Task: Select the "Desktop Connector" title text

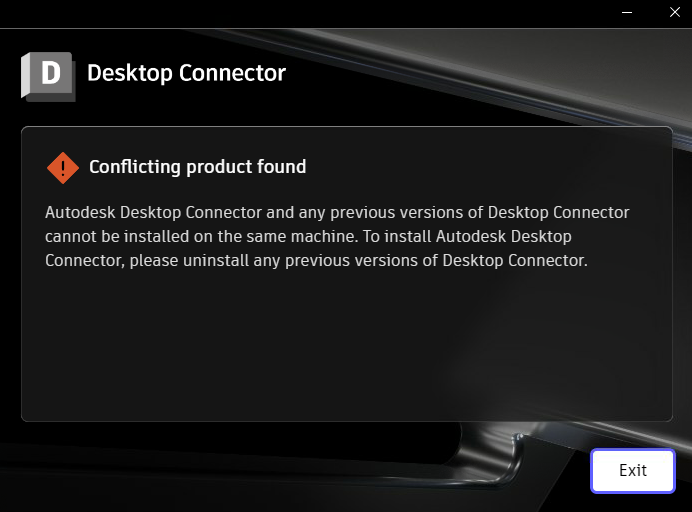Action: click(x=186, y=73)
